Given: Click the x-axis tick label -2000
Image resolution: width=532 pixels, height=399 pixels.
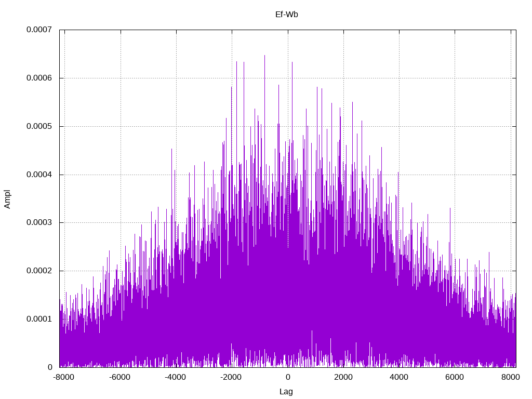Looking at the screenshot, I should (x=231, y=377).
